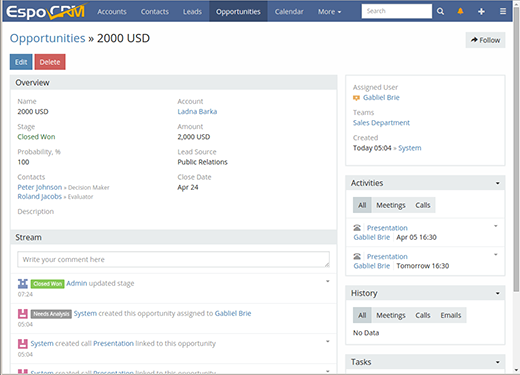Image resolution: width=520 pixels, height=375 pixels.
Task: Show only Meetings in Activities panel
Action: [391, 205]
